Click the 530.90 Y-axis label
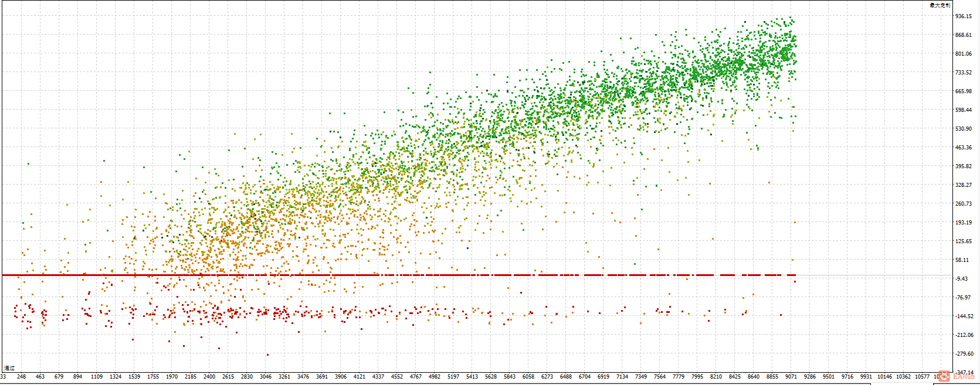 coord(964,129)
